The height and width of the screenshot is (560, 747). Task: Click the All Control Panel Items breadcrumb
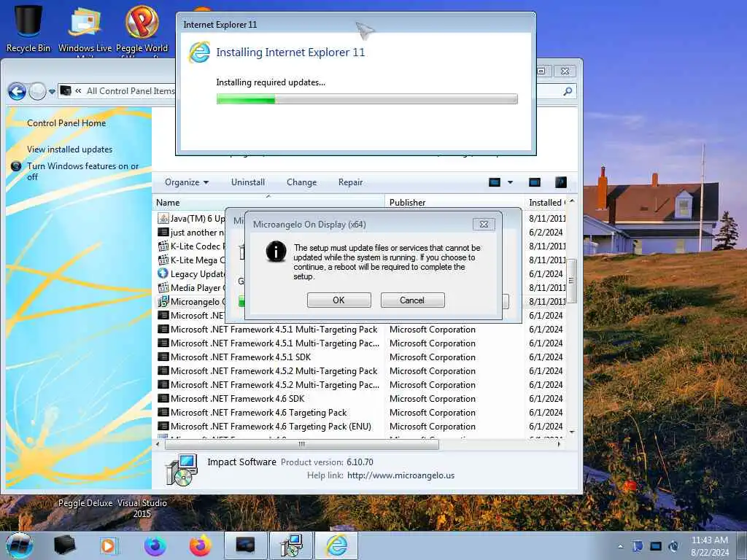pyautogui.click(x=131, y=91)
